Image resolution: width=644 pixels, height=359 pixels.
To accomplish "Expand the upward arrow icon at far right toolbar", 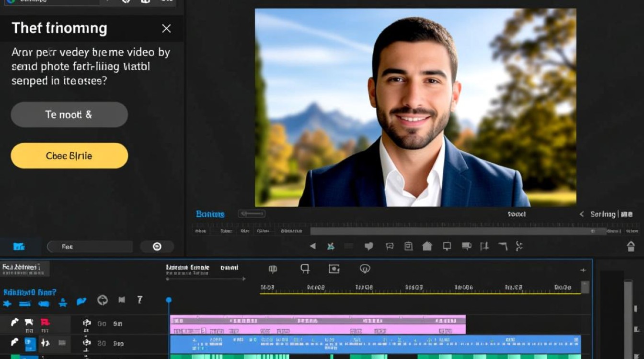I will (631, 246).
